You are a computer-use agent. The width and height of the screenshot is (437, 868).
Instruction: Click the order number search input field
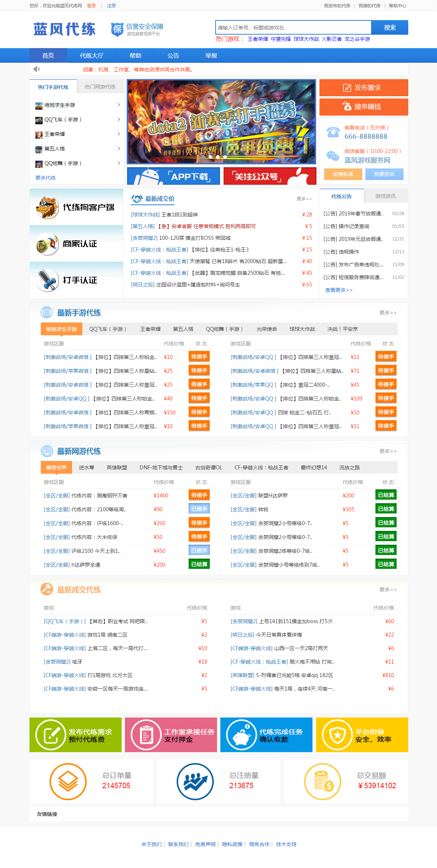pyautogui.click(x=294, y=28)
